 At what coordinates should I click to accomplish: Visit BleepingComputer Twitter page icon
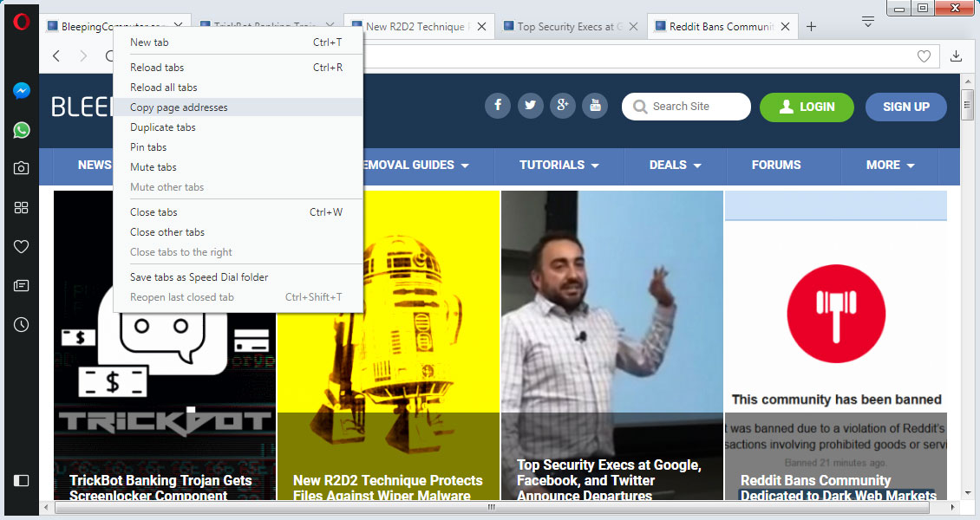coord(530,106)
